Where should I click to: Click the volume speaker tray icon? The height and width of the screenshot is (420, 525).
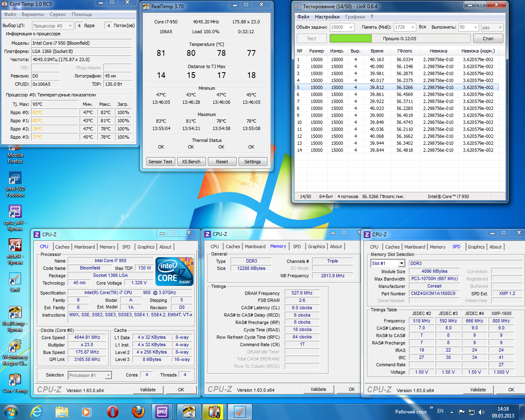(x=482, y=412)
